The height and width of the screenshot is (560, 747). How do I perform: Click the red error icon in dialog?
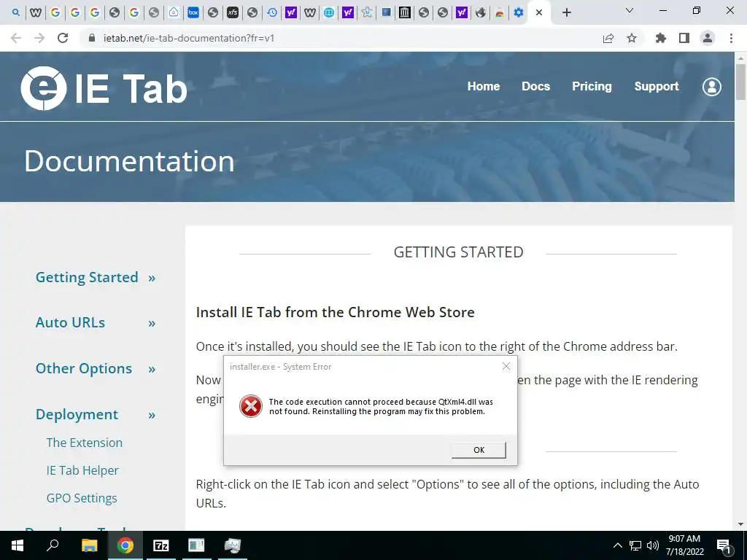tap(251, 406)
